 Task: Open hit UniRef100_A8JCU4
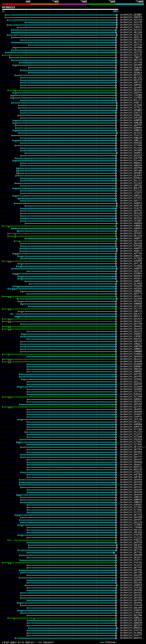tap(131, 236)
